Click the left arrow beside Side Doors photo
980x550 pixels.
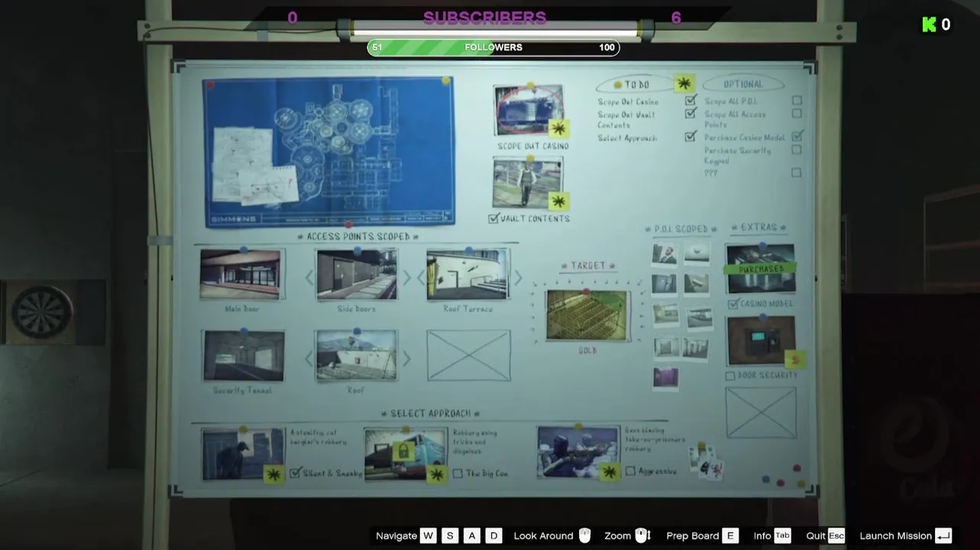point(309,277)
